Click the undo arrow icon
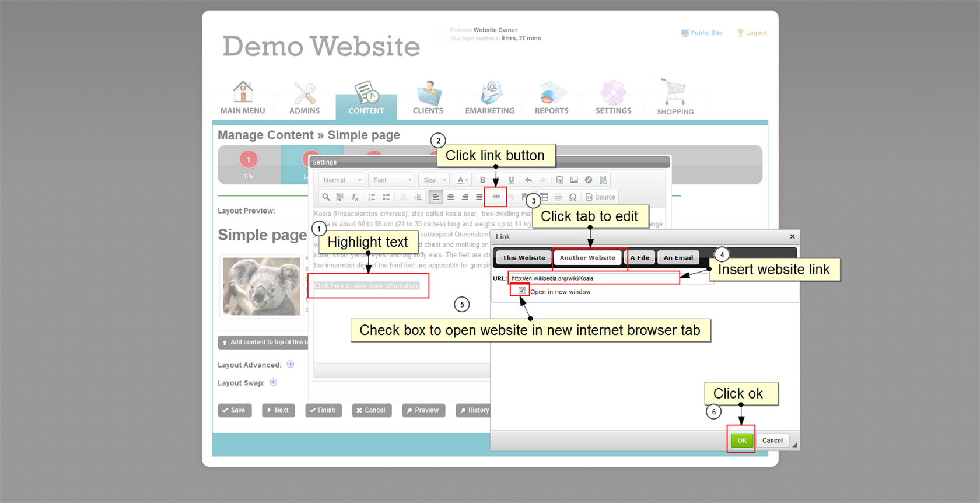This screenshot has height=503, width=980. click(528, 180)
